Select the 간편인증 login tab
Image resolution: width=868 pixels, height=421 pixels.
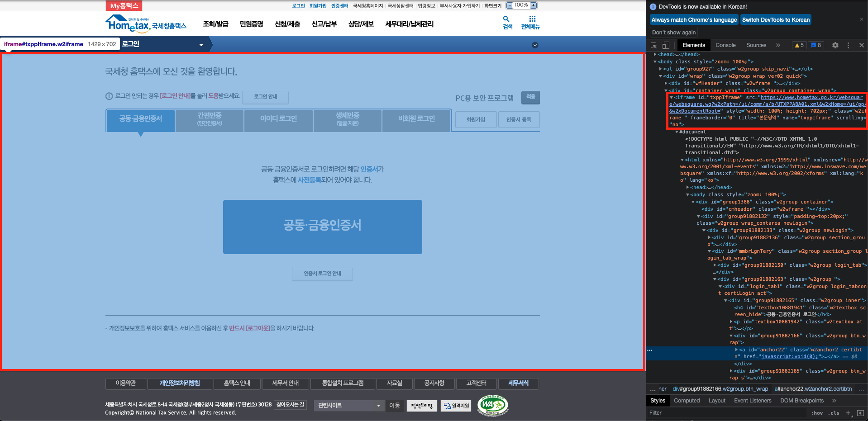[210, 120]
